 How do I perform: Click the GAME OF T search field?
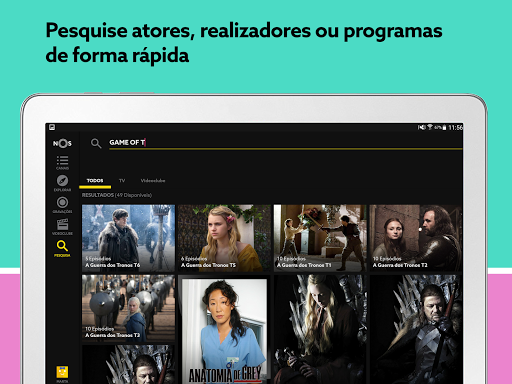[x=286, y=143]
